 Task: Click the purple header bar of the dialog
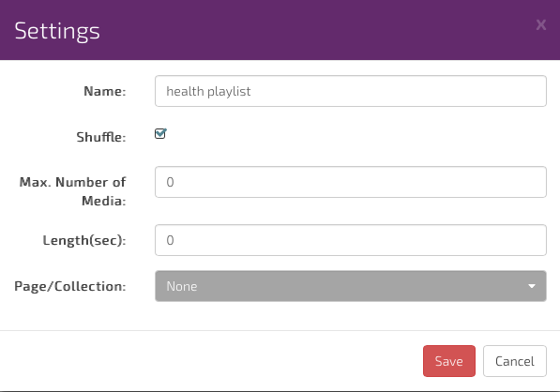point(280,30)
